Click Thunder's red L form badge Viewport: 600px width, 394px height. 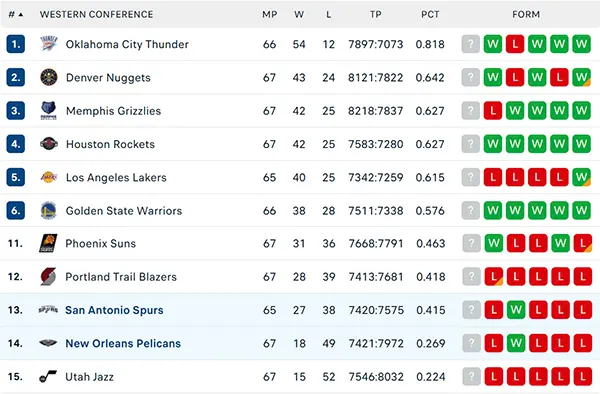point(515,44)
